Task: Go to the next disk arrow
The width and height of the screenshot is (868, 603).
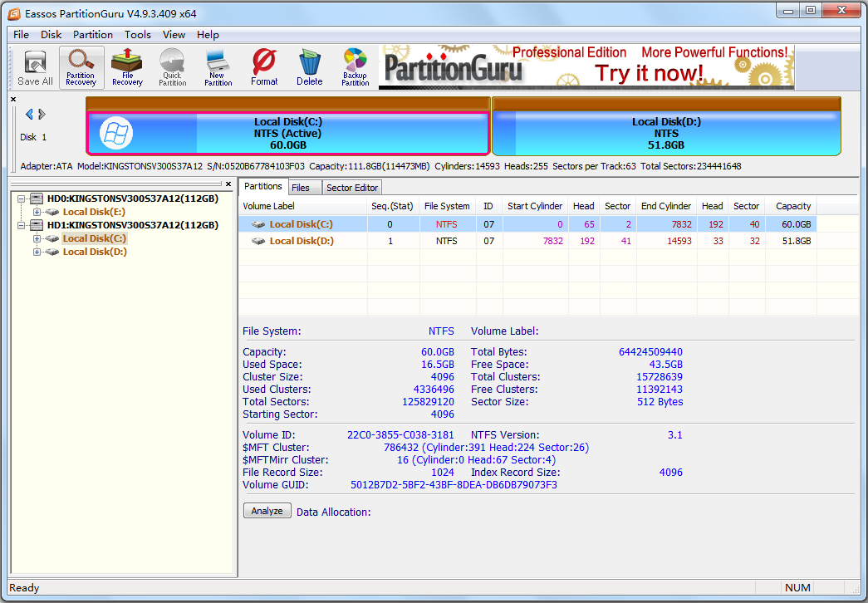Action: 42,115
